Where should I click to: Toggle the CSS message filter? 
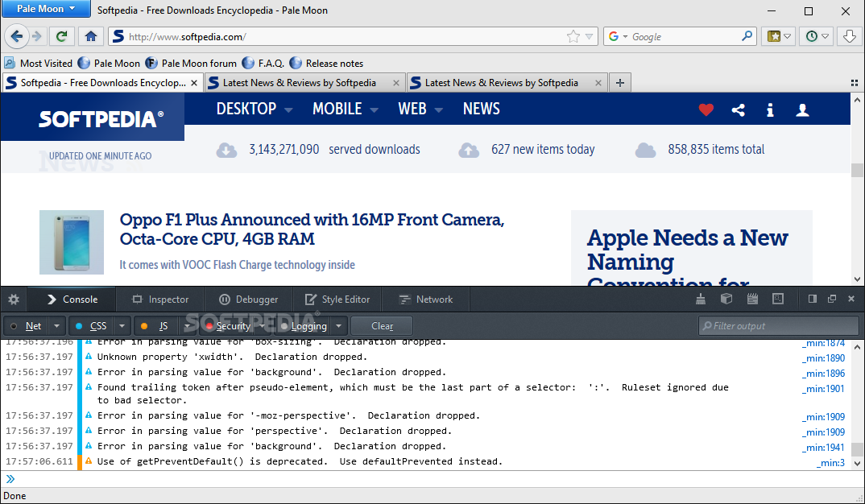pyautogui.click(x=92, y=326)
